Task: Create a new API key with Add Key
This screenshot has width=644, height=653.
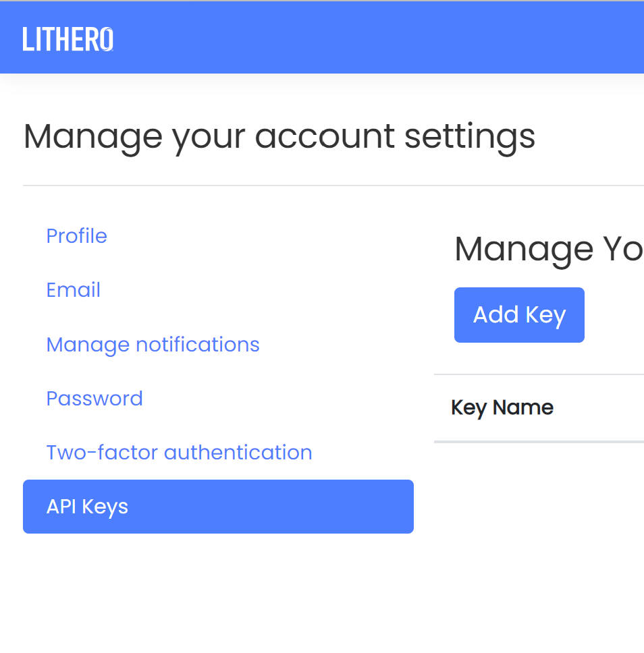Action: pyautogui.click(x=519, y=315)
